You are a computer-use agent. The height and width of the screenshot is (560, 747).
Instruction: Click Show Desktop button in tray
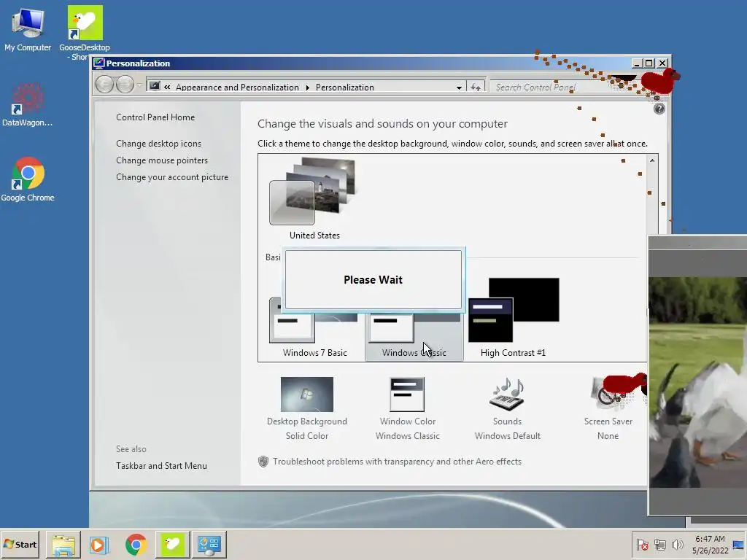point(740,545)
